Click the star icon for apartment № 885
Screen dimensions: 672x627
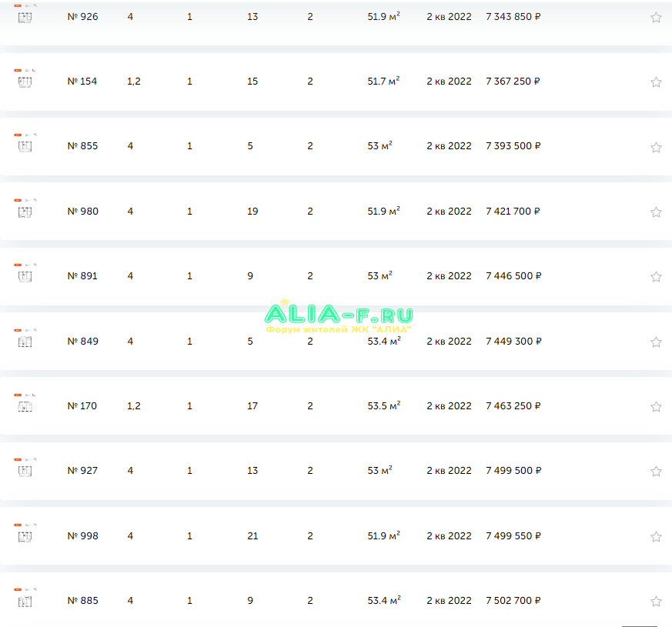point(656,602)
